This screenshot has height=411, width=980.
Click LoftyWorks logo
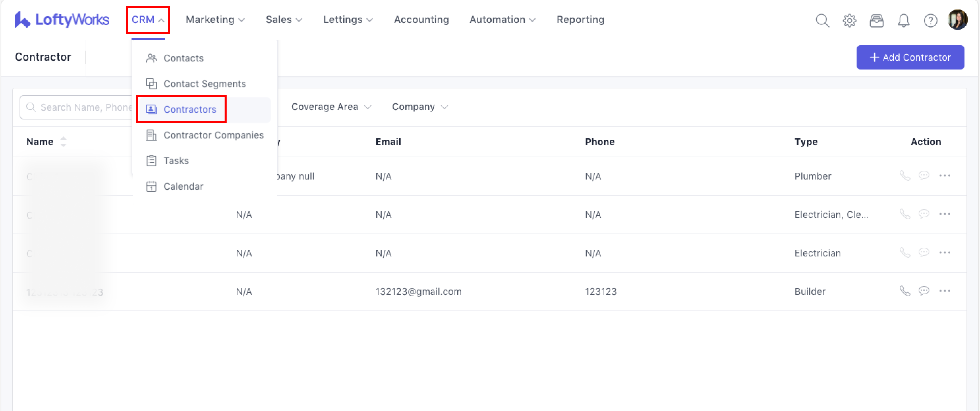[62, 20]
